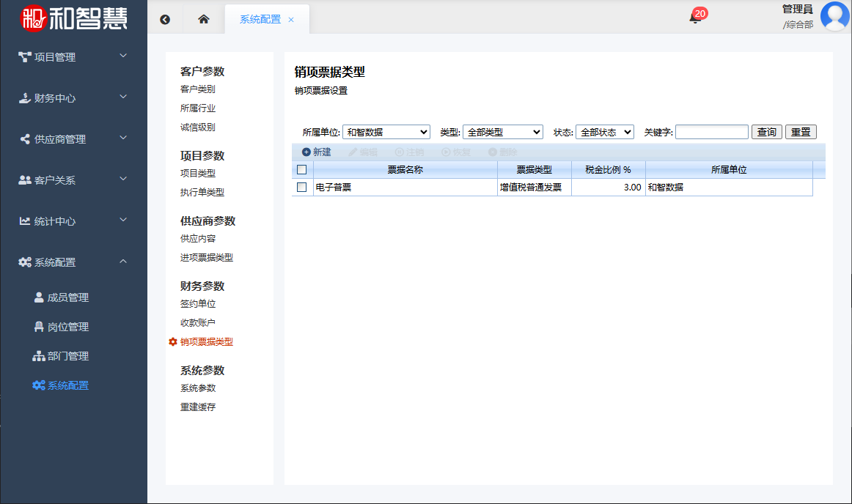Image resolution: width=852 pixels, height=504 pixels.
Task: Click the 票据名称 column header
Action: [x=405, y=169]
